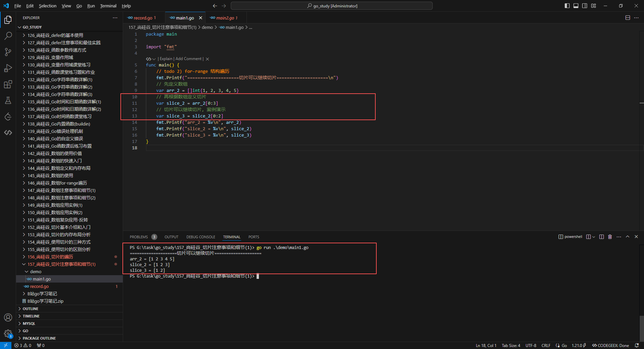Switch to the record.go tab

[145, 18]
